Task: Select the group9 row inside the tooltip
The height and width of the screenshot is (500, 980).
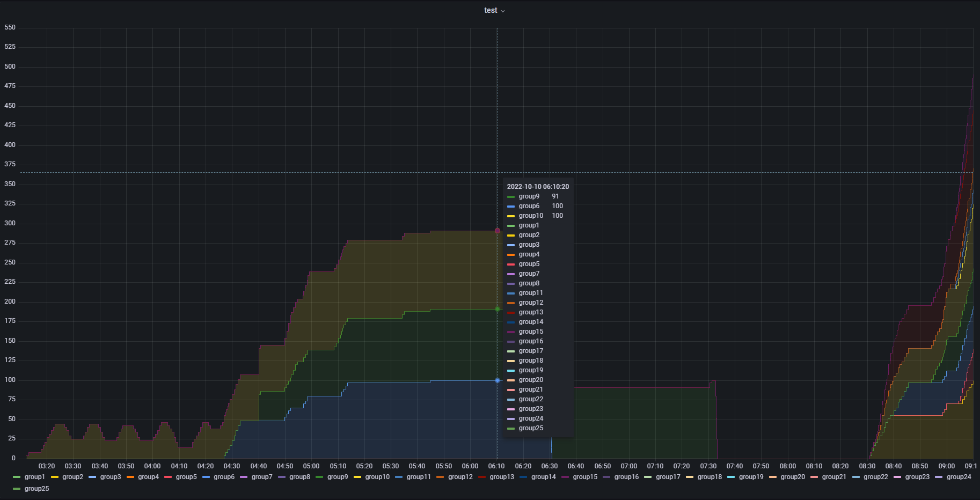Action: point(529,196)
